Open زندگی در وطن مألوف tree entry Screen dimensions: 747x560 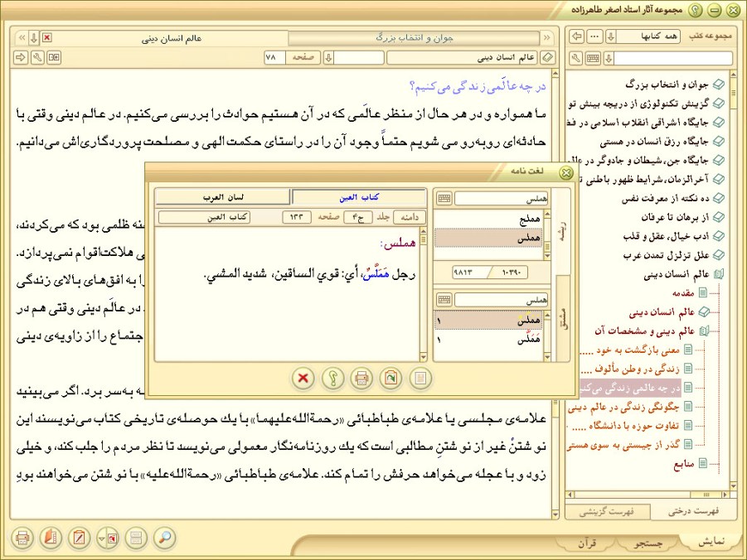pyautogui.click(x=631, y=369)
